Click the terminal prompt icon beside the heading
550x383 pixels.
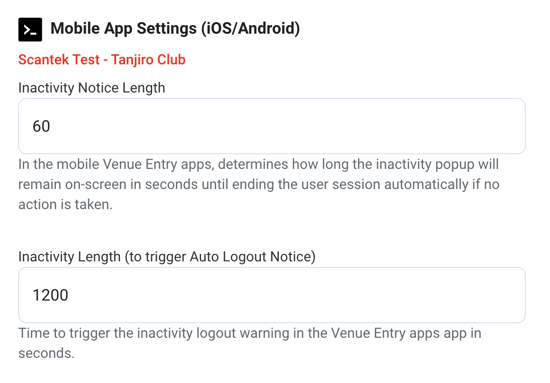(30, 29)
